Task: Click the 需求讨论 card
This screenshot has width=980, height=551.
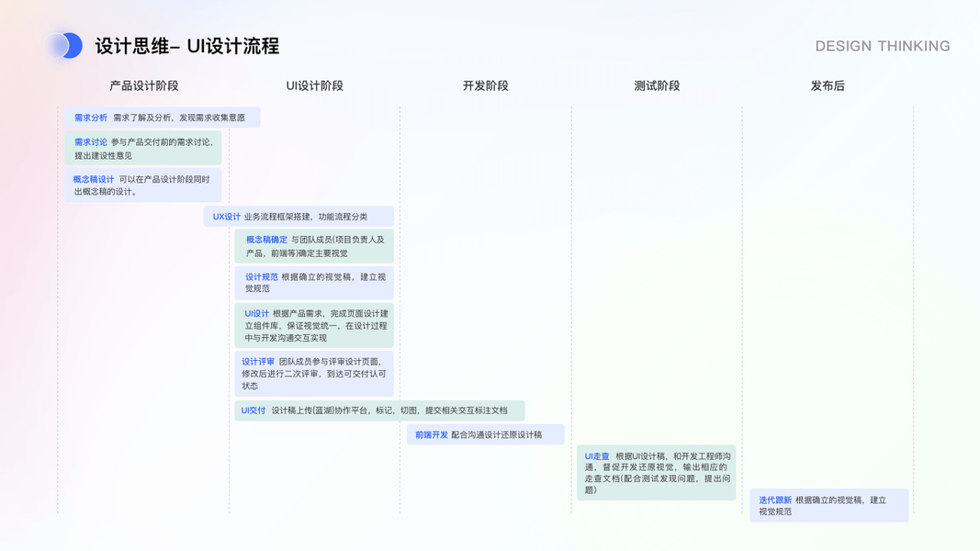Action: (x=143, y=148)
